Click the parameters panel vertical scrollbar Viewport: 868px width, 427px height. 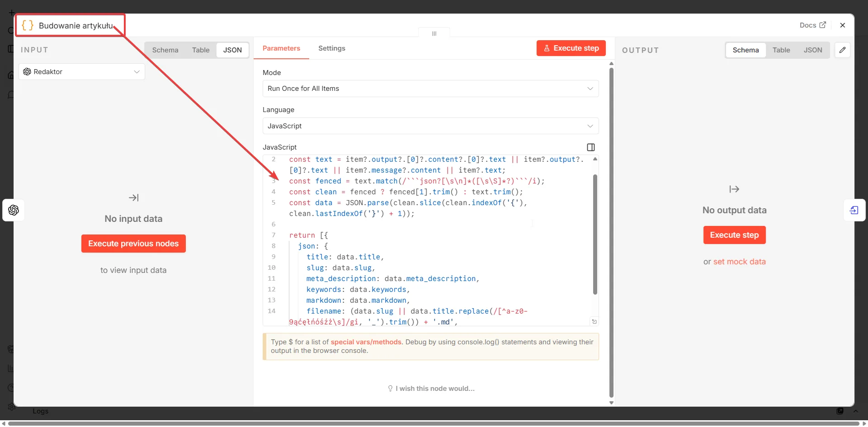point(611,233)
